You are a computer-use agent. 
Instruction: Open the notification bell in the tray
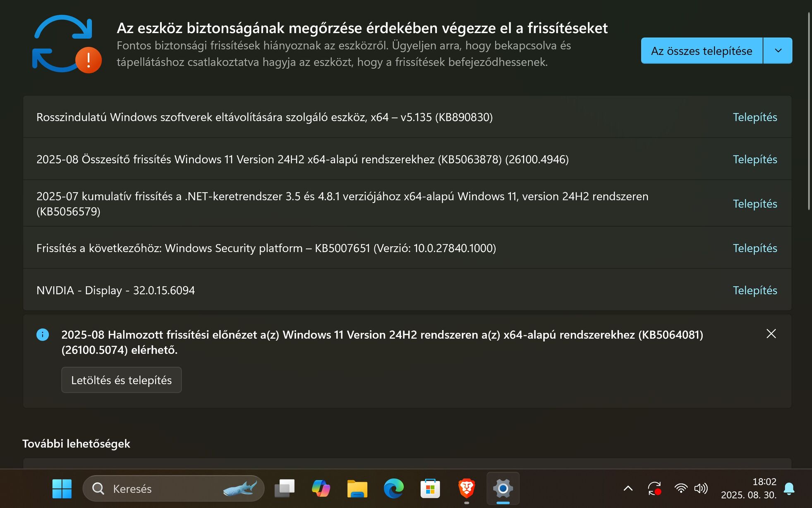(x=789, y=489)
